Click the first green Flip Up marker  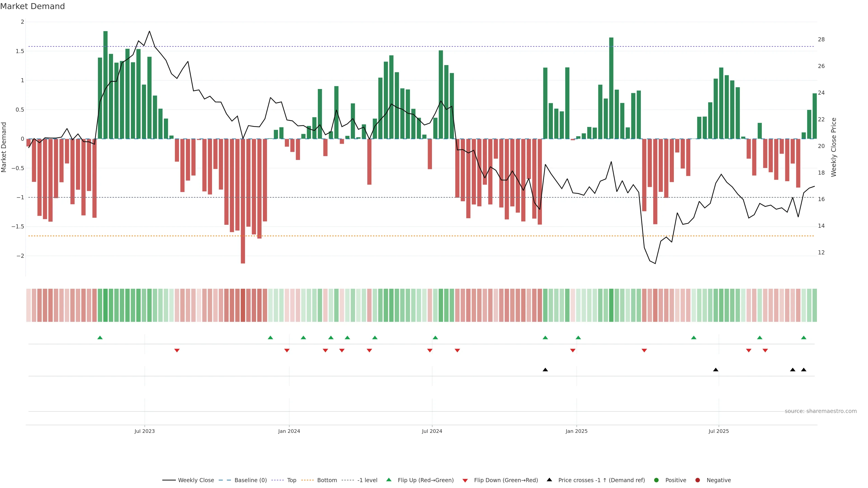[100, 338]
